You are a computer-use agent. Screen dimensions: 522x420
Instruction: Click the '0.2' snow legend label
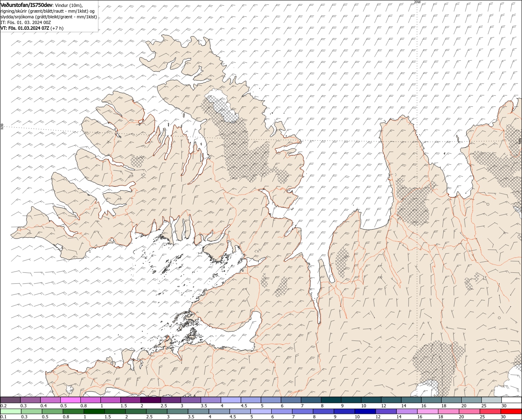pos(3,406)
